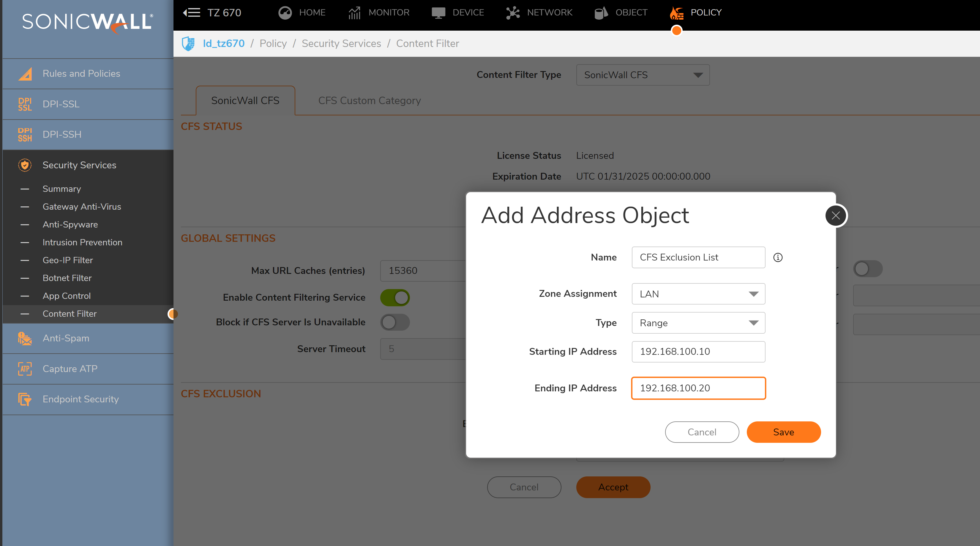Click the info icon beside Name field

pyautogui.click(x=778, y=258)
